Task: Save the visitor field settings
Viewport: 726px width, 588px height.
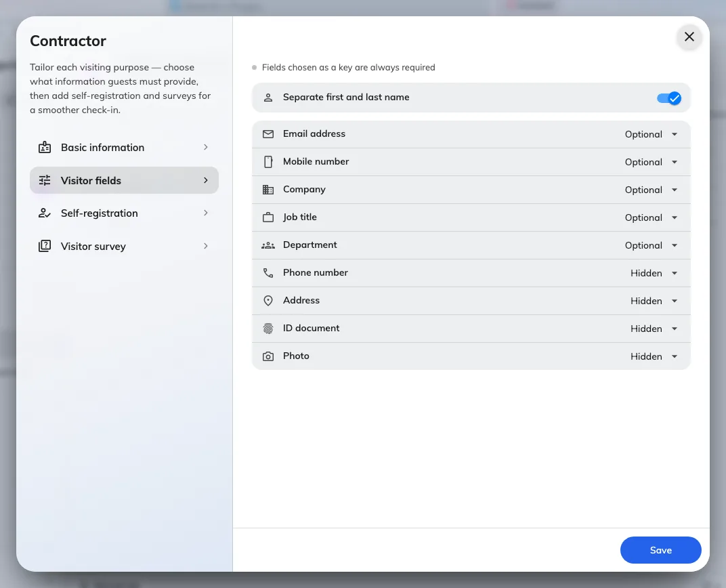Action: [661, 550]
